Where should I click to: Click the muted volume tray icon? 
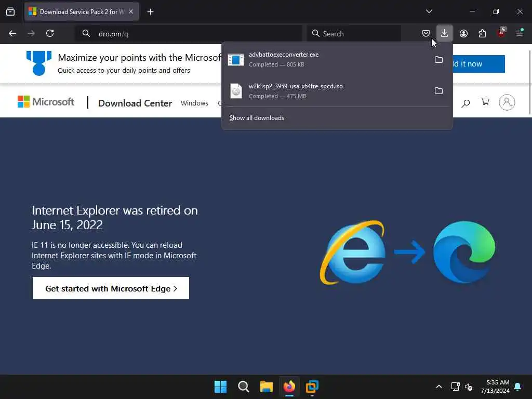[x=469, y=387]
